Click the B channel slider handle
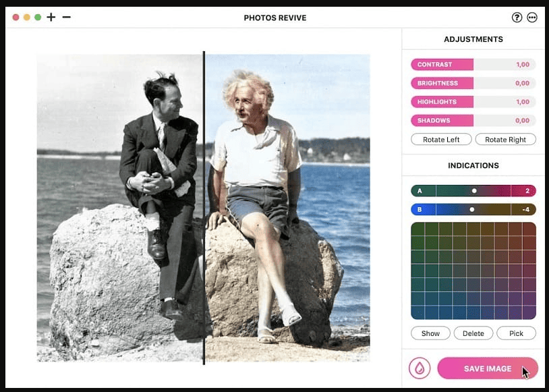This screenshot has width=549, height=392. point(472,209)
